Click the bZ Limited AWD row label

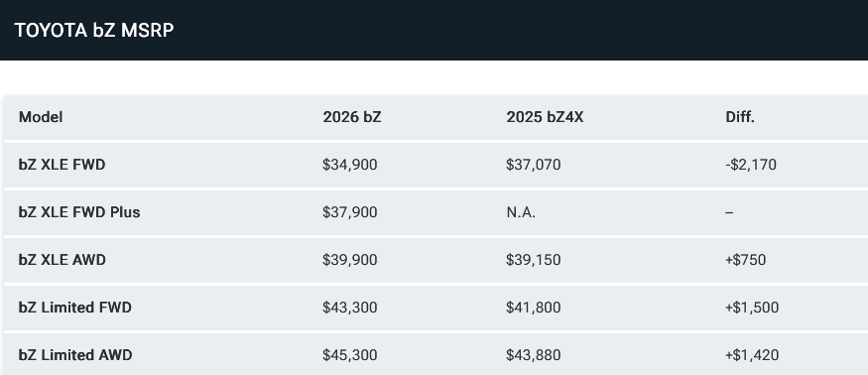pyautogui.click(x=75, y=355)
